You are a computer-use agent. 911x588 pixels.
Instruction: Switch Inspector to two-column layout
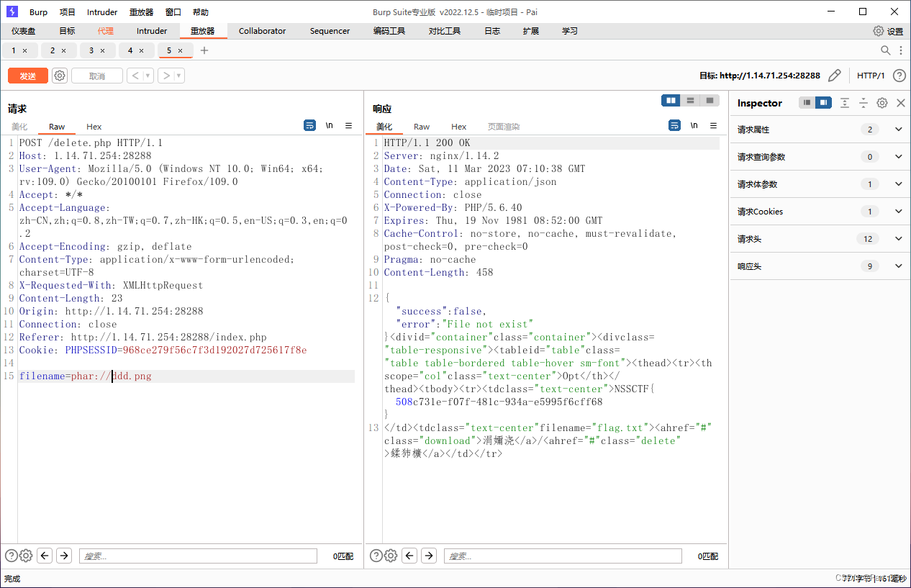tap(823, 103)
